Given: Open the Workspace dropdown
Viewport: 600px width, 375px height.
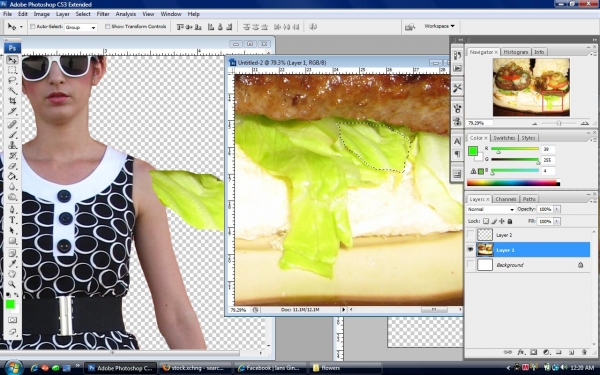Looking at the screenshot, I should 439,26.
